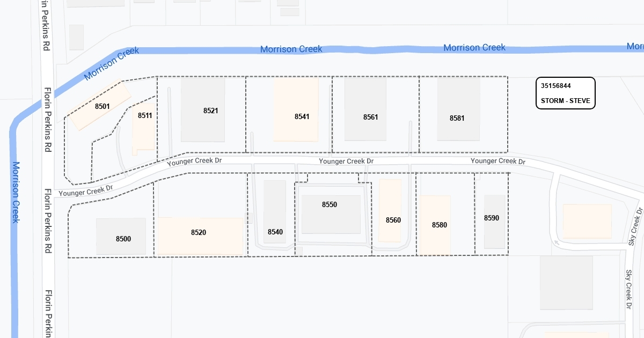Select parcel 8561 north of Younger Creek Dr

pos(370,117)
